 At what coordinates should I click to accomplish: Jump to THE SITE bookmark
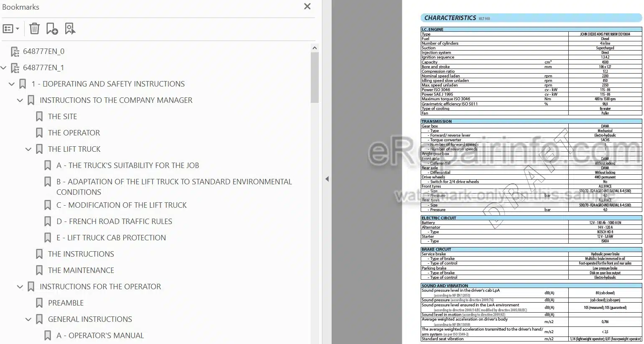[x=62, y=117]
